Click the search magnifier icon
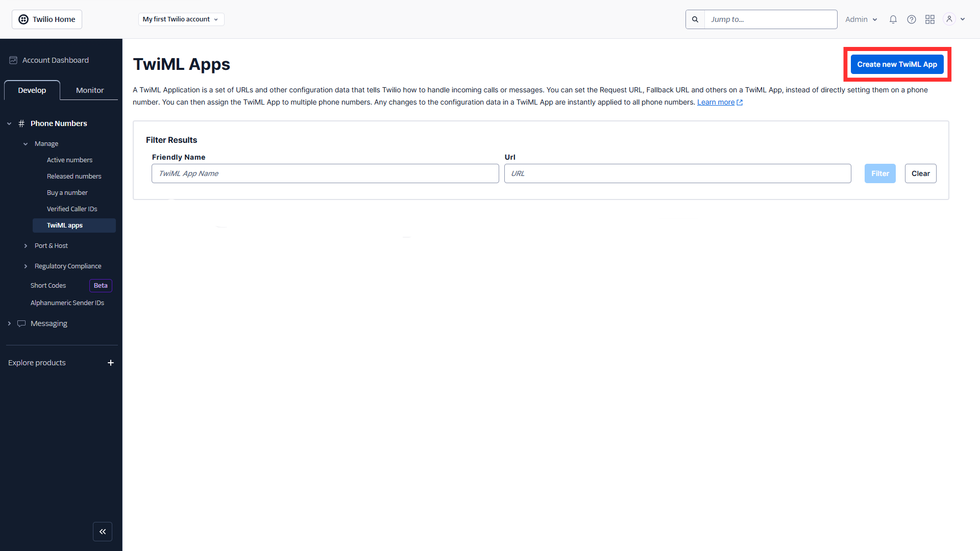Image resolution: width=980 pixels, height=551 pixels. (695, 19)
